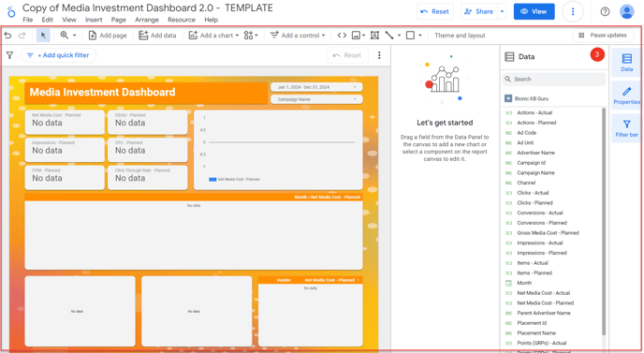The image size is (644, 353).
Task: Select the Placement Name field
Action: click(536, 332)
